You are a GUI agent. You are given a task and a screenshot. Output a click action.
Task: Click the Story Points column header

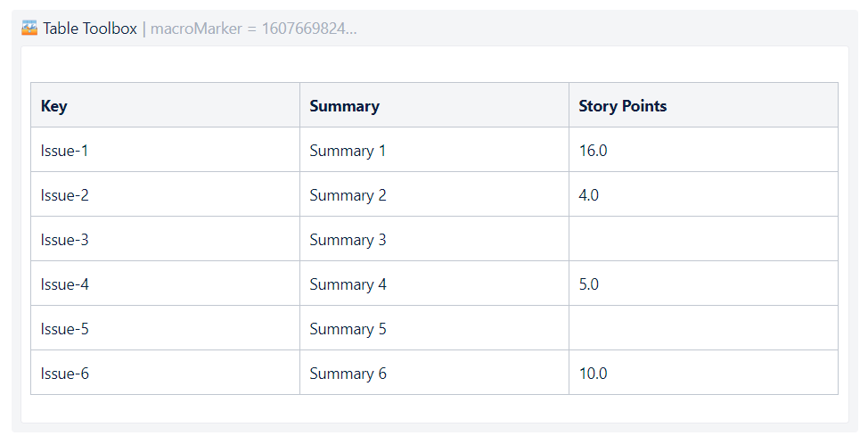(x=703, y=105)
